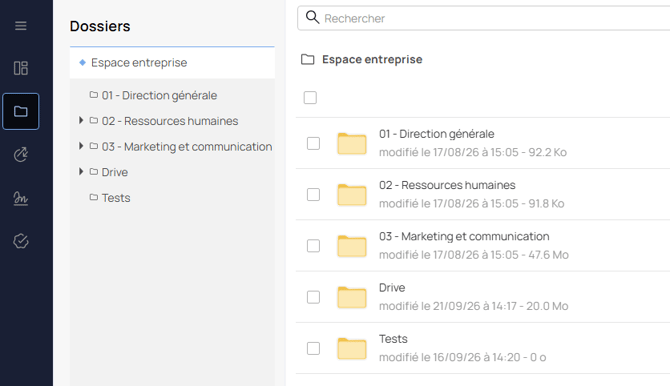
Task: Expand 02 - Ressources humaines tree node
Action: tap(81, 121)
